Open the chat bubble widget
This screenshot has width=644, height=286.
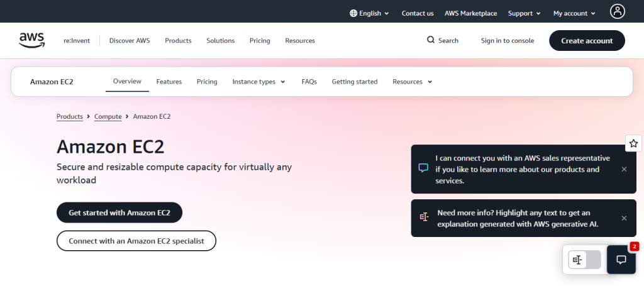(621, 260)
